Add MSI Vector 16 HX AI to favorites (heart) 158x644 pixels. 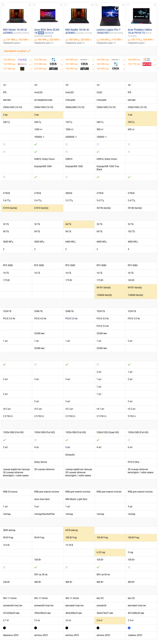3,5
